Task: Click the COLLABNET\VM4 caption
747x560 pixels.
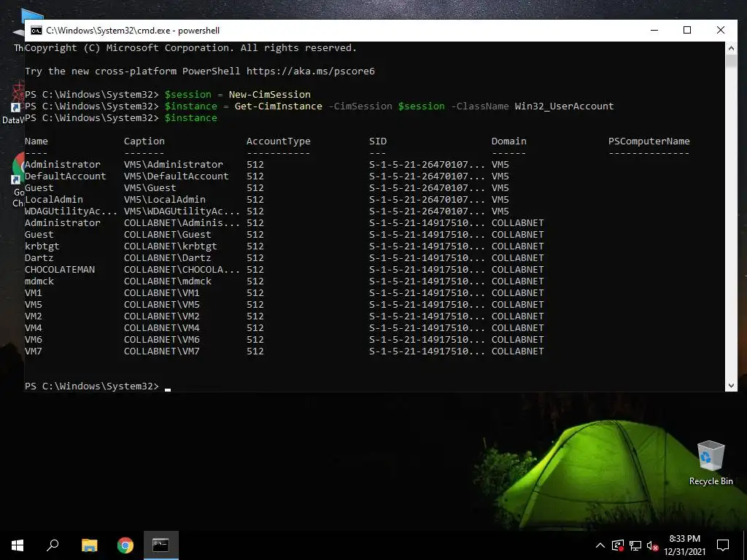Action: [x=161, y=328]
